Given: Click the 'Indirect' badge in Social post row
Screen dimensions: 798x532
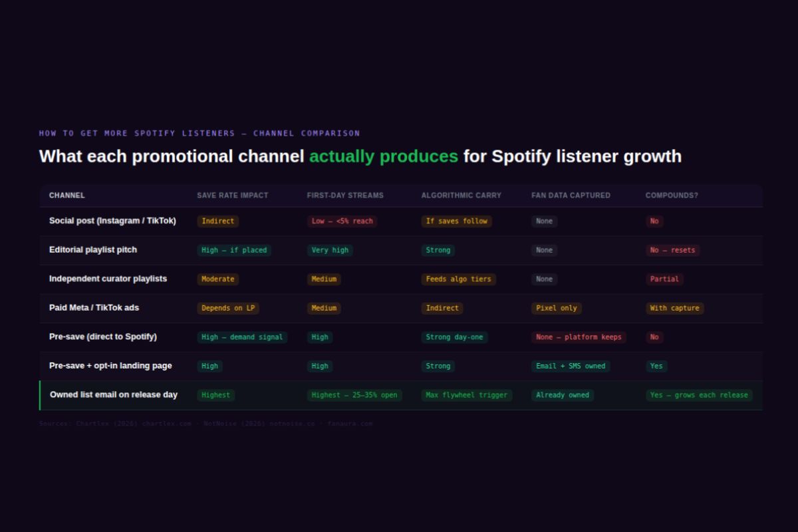Looking at the screenshot, I should 218,221.
